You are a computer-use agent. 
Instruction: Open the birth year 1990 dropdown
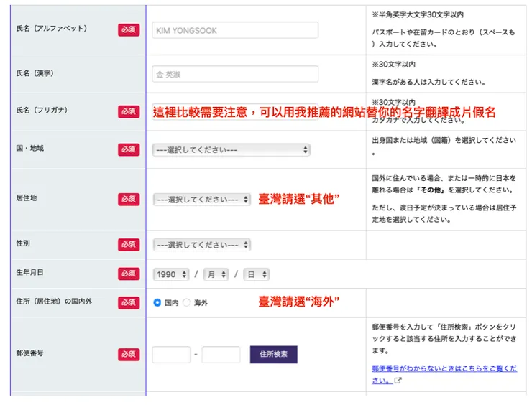(x=171, y=274)
